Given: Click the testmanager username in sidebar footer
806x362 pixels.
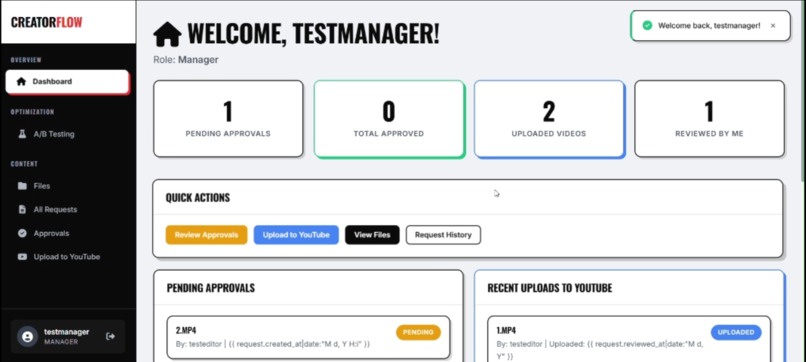Looking at the screenshot, I should tap(66, 332).
